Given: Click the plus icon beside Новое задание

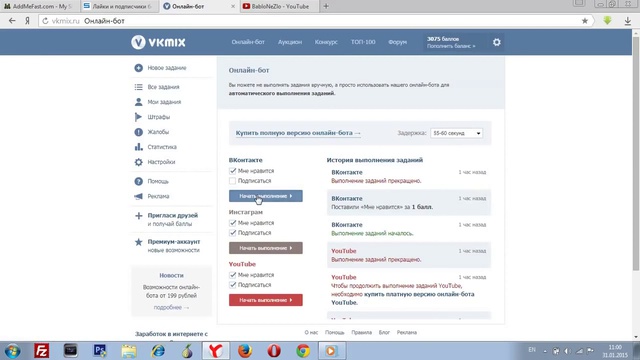Looking at the screenshot, I should [x=138, y=68].
